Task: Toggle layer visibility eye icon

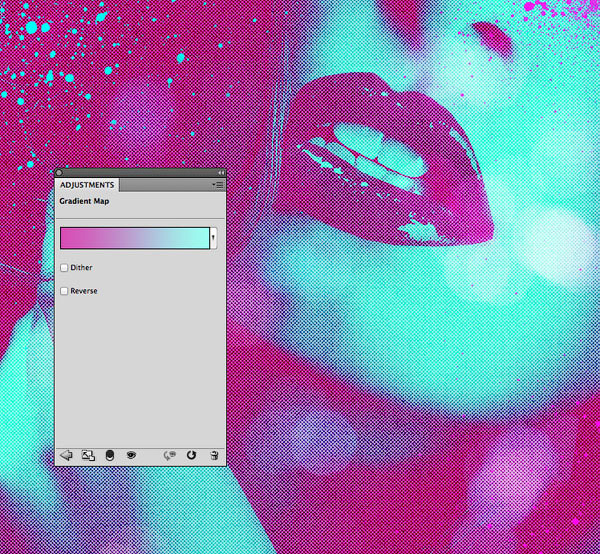Action: pyautogui.click(x=131, y=455)
